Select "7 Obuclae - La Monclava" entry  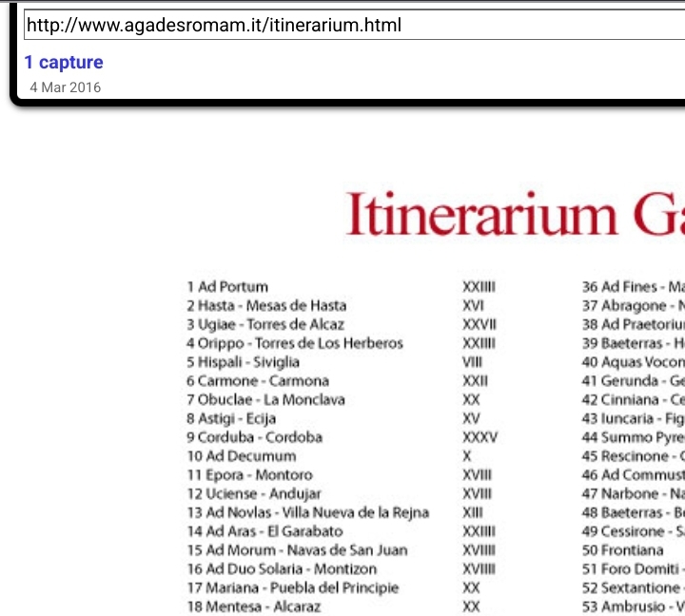pyautogui.click(x=265, y=400)
